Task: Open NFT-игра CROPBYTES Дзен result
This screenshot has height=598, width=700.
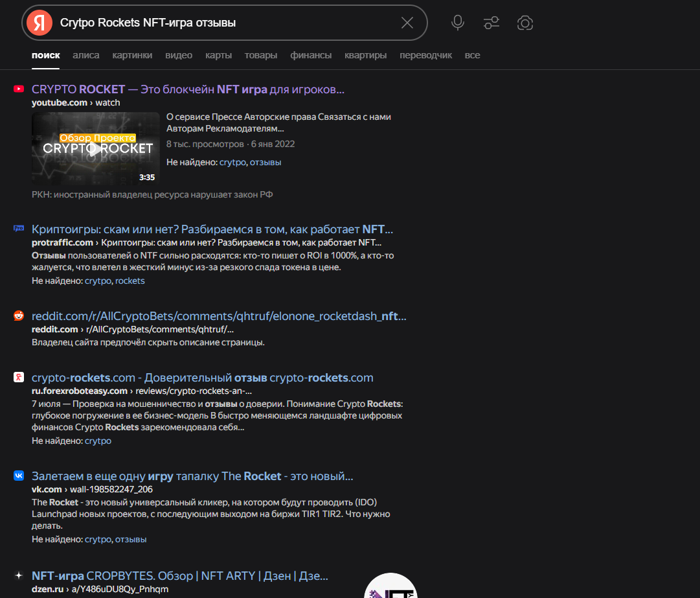Action: click(x=179, y=576)
